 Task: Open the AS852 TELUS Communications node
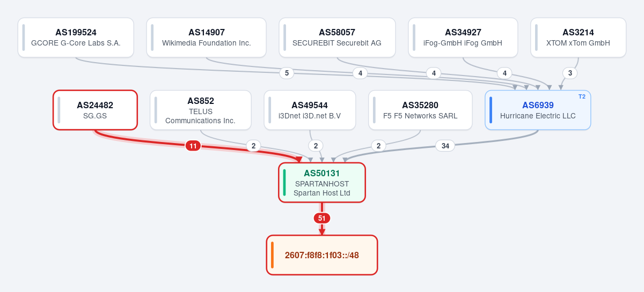pos(201,110)
